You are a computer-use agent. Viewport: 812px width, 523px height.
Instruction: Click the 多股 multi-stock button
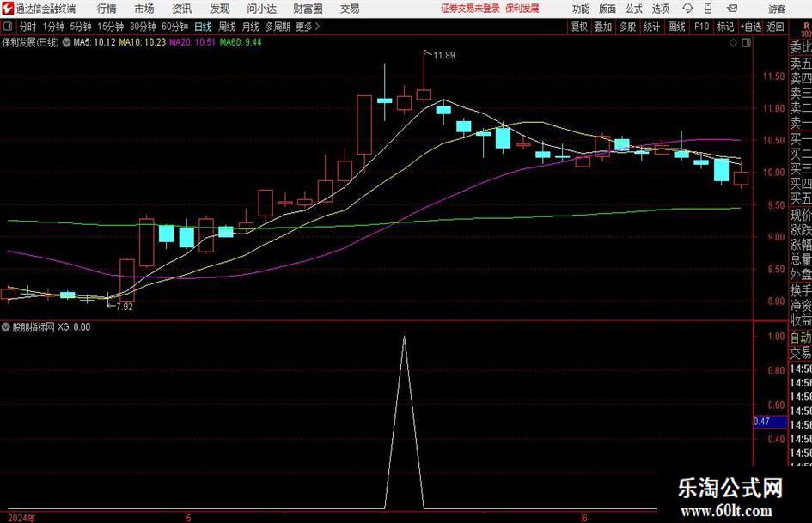click(x=627, y=27)
